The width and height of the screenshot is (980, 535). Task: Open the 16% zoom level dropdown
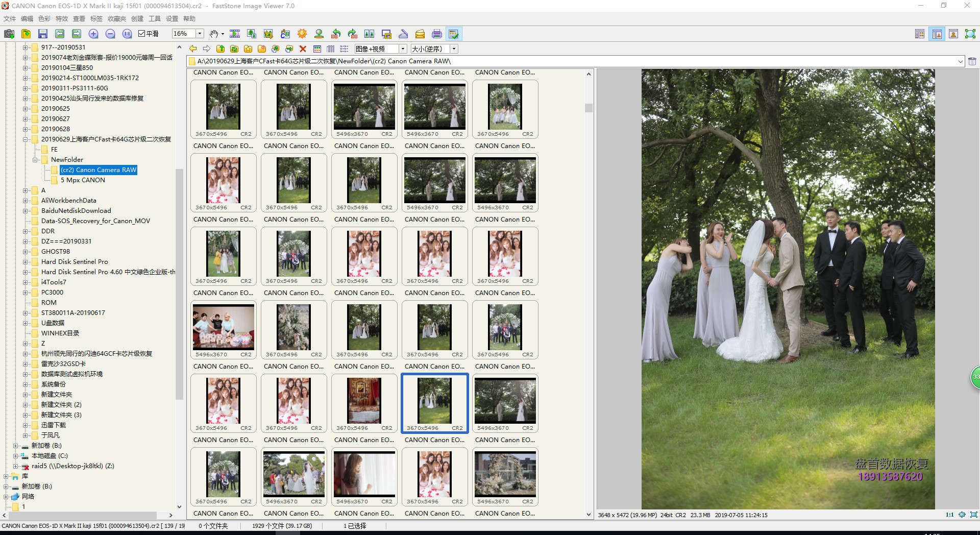click(x=200, y=34)
